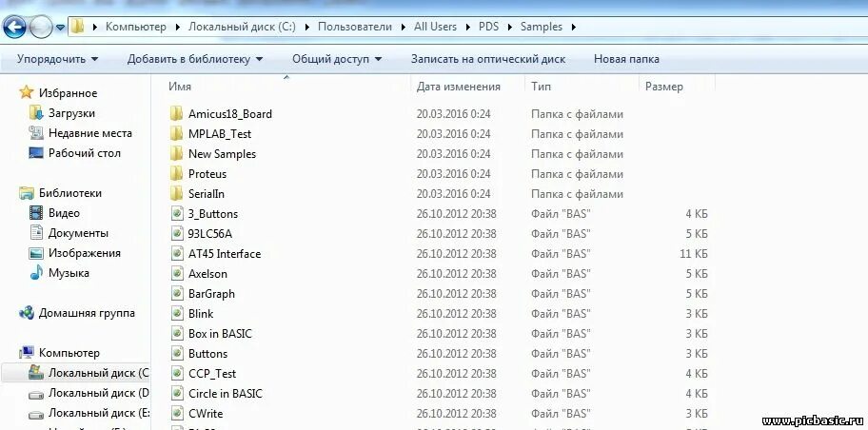Select Локальный диск (C:) in the sidebar
This screenshot has height=430, width=868.
coord(75,373)
